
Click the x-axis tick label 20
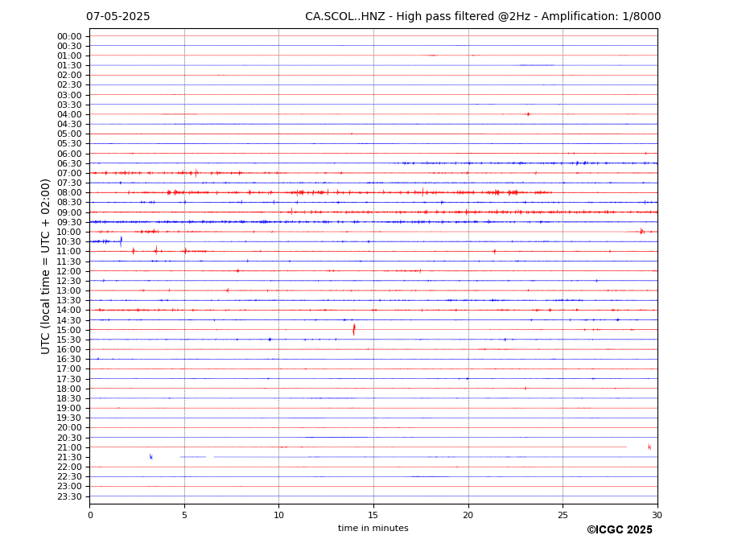click(468, 515)
